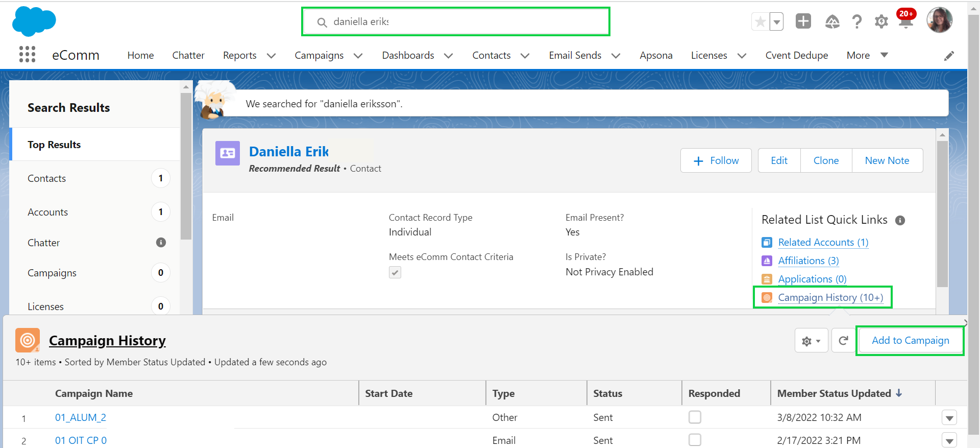
Task: Filter search results by Accounts
Action: pos(95,212)
